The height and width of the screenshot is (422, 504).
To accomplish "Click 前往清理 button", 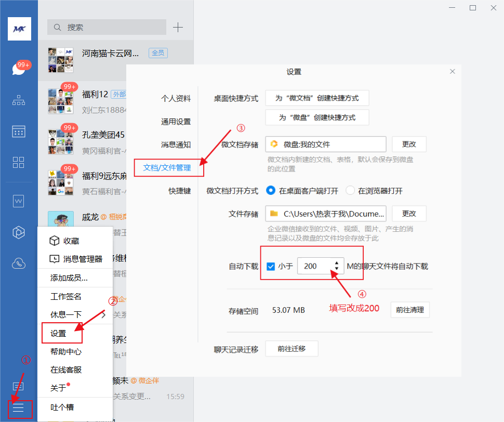I will pos(410,310).
